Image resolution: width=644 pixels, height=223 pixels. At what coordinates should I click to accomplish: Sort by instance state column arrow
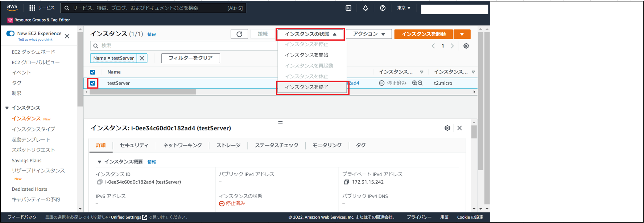(421, 72)
